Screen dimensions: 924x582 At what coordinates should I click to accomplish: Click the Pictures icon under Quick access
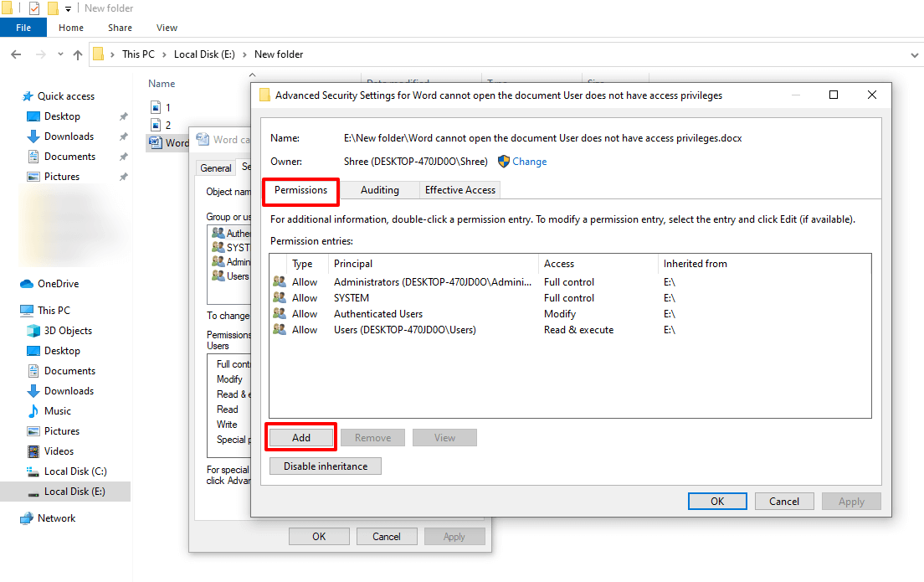pyautogui.click(x=33, y=177)
